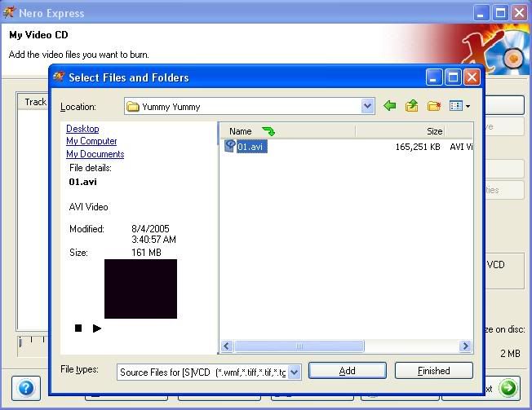Minimize the Select Files and Folders dialog
This screenshot has height=410, width=532.
point(434,77)
